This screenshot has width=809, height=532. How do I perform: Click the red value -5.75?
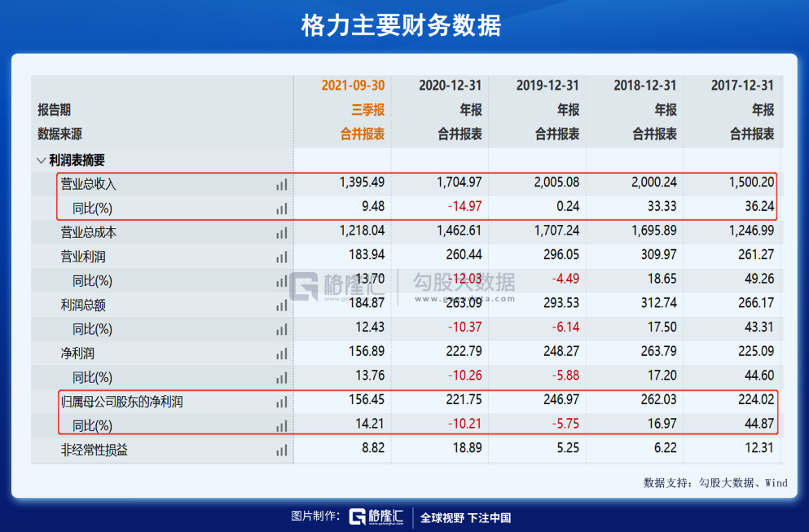coord(565,424)
